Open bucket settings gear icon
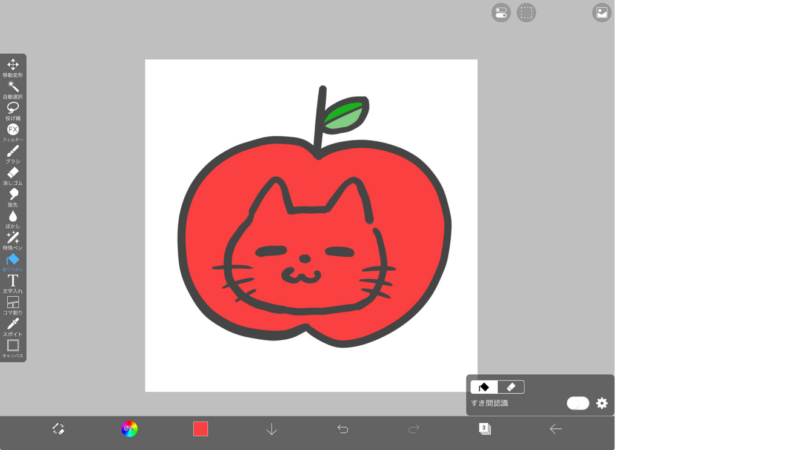 click(x=602, y=403)
